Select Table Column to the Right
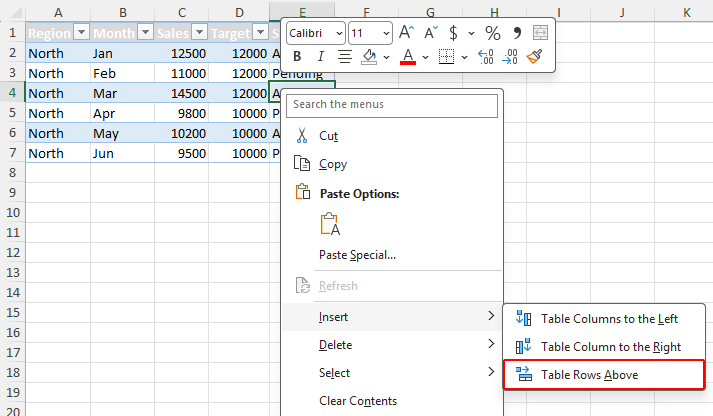Screen dimensions: 713x416 (604, 346)
